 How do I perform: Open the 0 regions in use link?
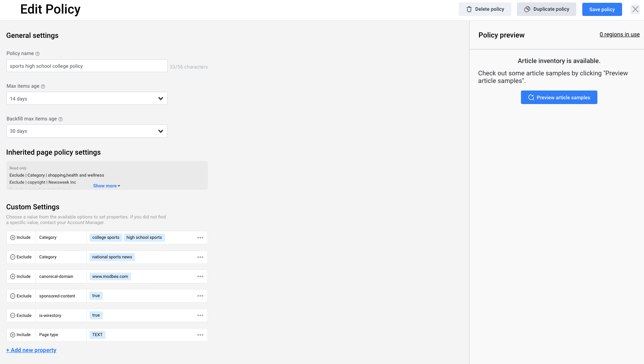click(x=619, y=34)
